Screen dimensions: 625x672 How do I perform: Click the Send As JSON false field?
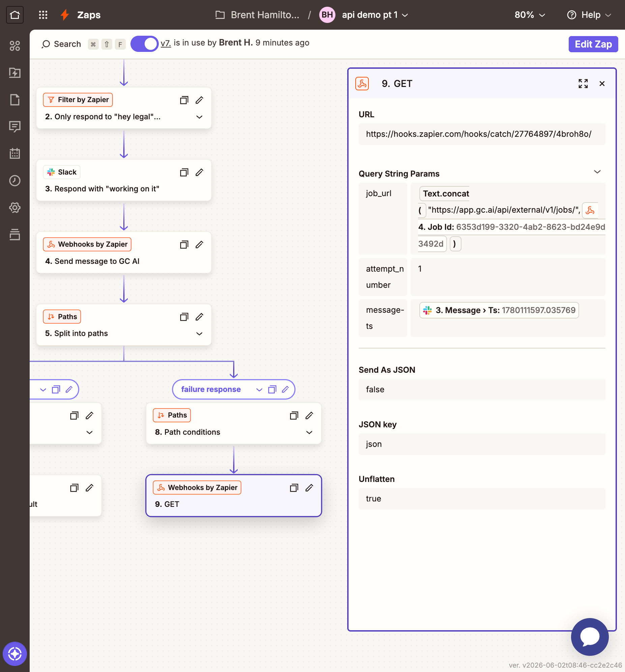pyautogui.click(x=482, y=389)
